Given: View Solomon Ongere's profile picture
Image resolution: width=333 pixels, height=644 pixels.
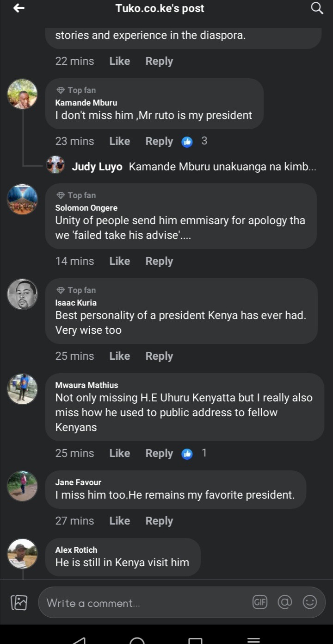Looking at the screenshot, I should tap(22, 200).
